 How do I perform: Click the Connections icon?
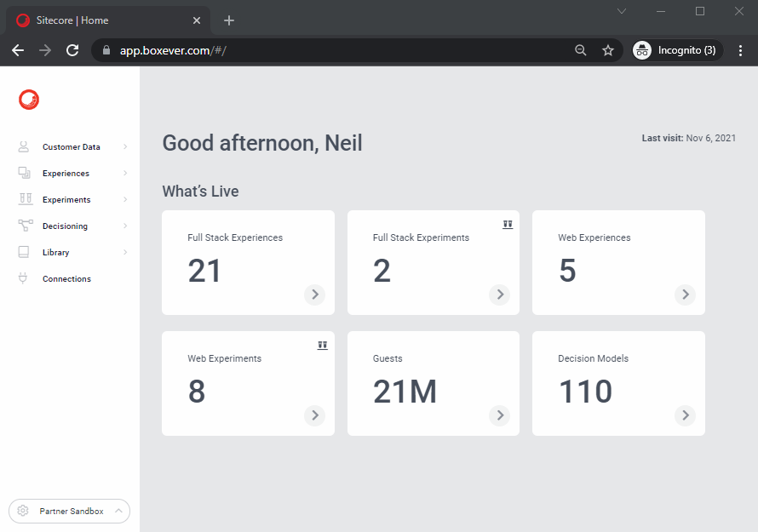pos(23,278)
